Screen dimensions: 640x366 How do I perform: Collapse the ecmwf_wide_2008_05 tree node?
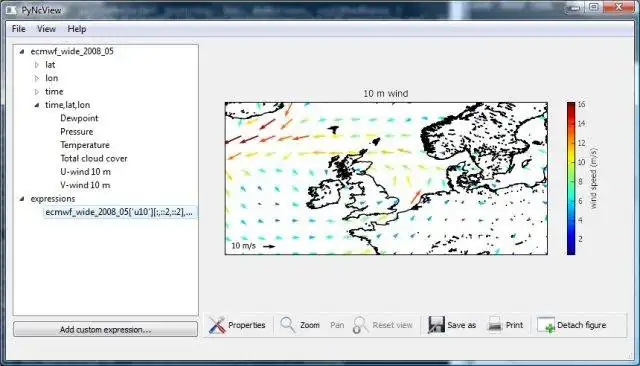coord(22,51)
